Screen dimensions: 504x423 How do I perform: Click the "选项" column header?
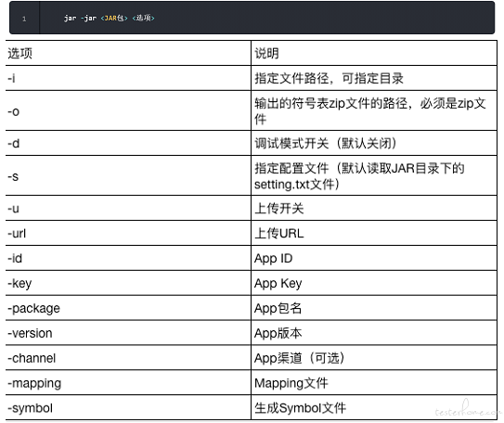point(128,53)
